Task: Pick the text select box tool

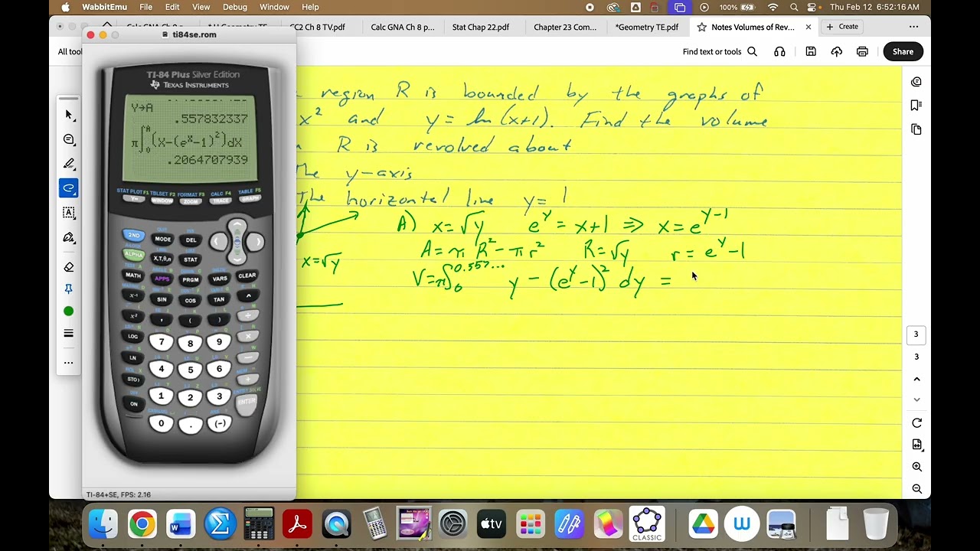Action: (x=69, y=213)
